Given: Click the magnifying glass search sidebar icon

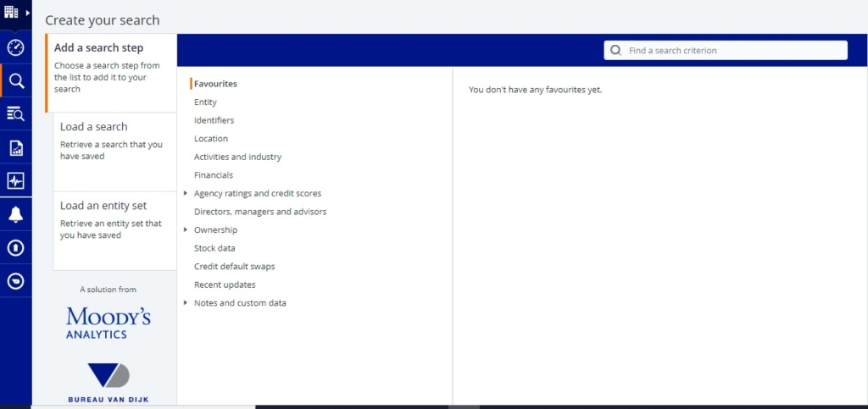Looking at the screenshot, I should 15,81.
